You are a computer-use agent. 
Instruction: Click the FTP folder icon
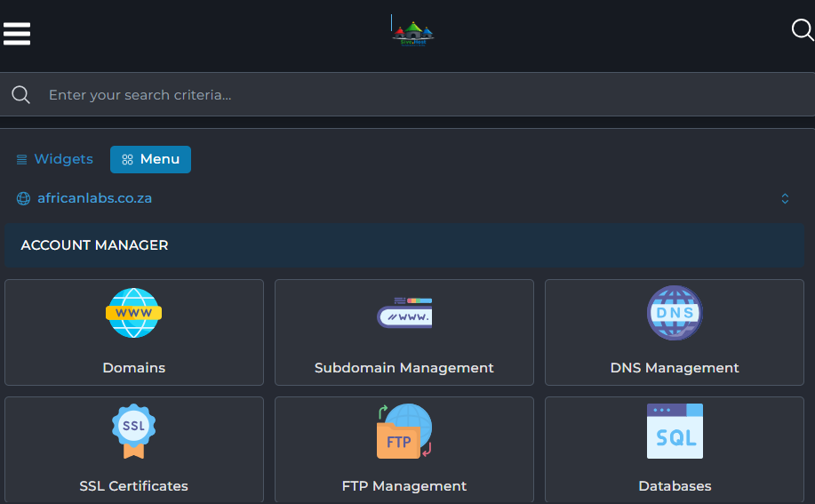point(404,431)
